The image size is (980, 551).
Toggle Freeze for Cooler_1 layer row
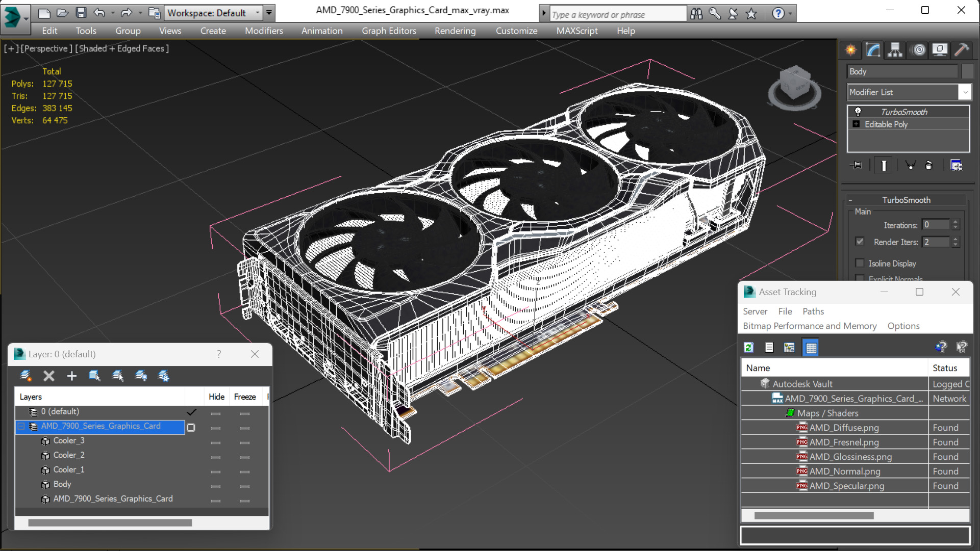click(x=245, y=472)
